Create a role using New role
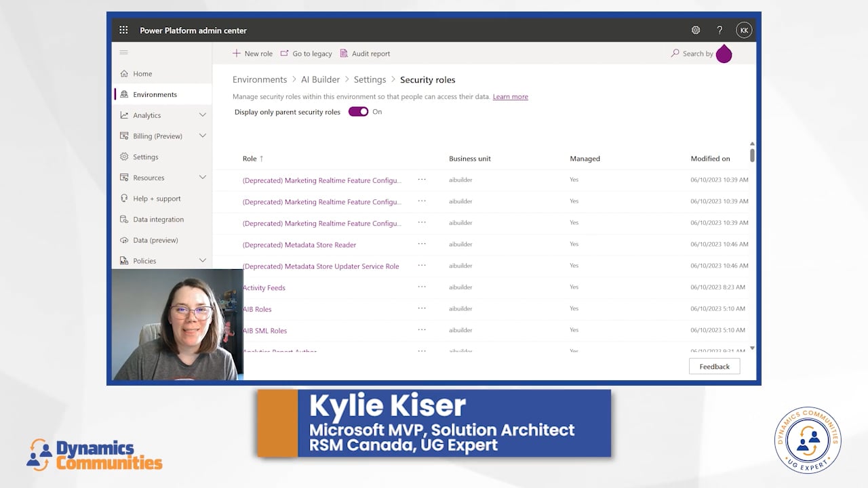 pos(252,53)
